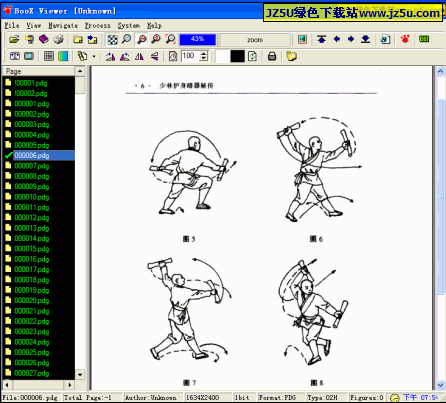
Task: Click the rotate right triangle icon
Action: tap(125, 56)
